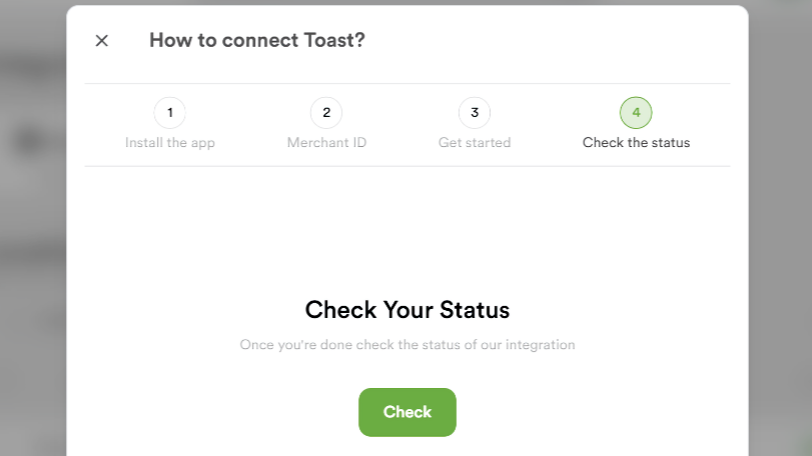Click the blurred icon behind the dialog's left edge

click(26, 142)
